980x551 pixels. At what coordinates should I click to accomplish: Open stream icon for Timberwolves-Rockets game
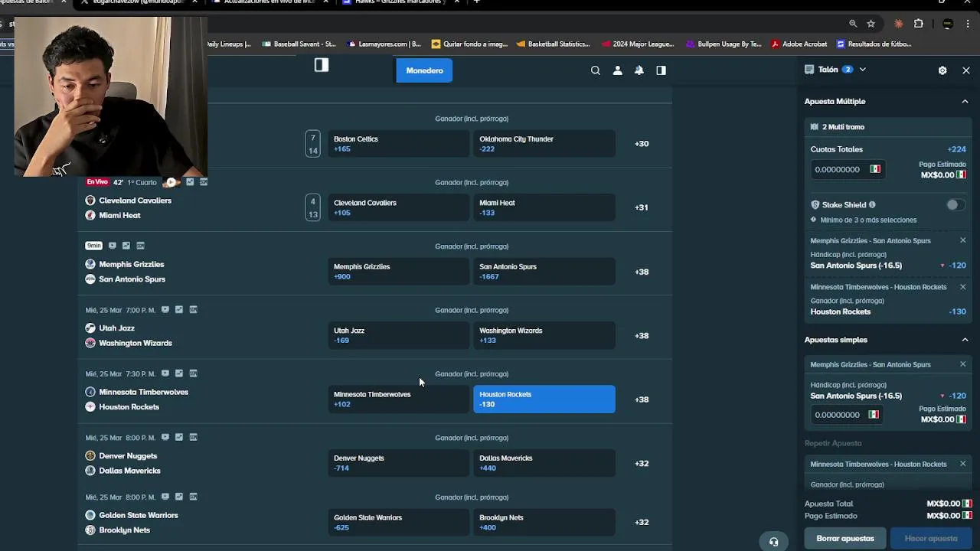[165, 373]
